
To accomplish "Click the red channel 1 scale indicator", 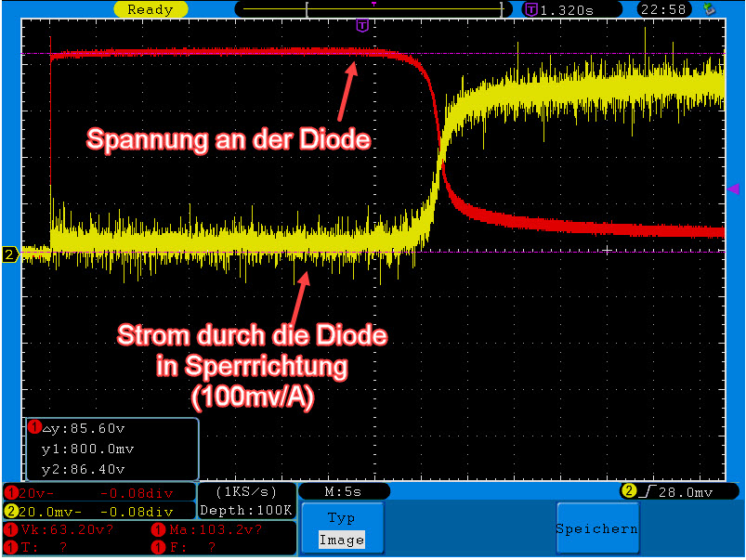I will (x=11, y=492).
